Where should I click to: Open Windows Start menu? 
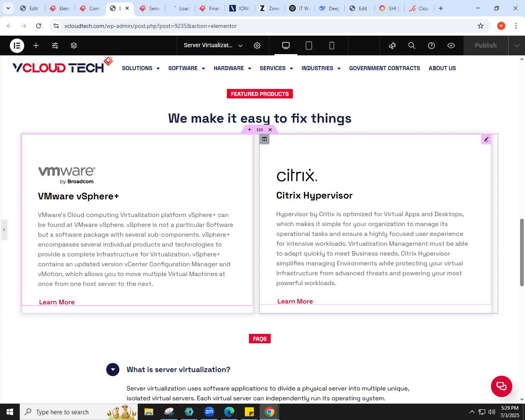pyautogui.click(x=10, y=412)
